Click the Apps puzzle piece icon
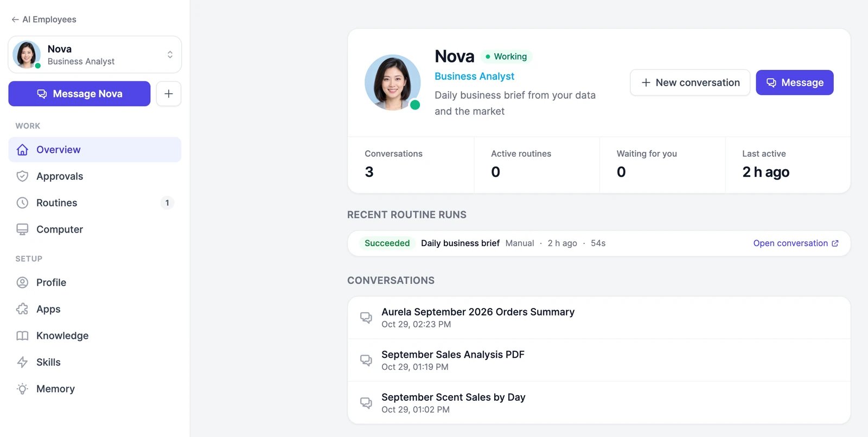The width and height of the screenshot is (868, 437). [x=22, y=309]
